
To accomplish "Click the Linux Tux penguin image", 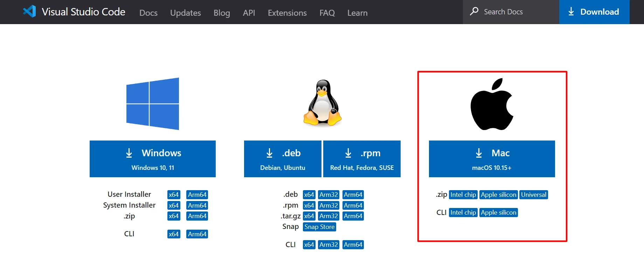I will (322, 103).
